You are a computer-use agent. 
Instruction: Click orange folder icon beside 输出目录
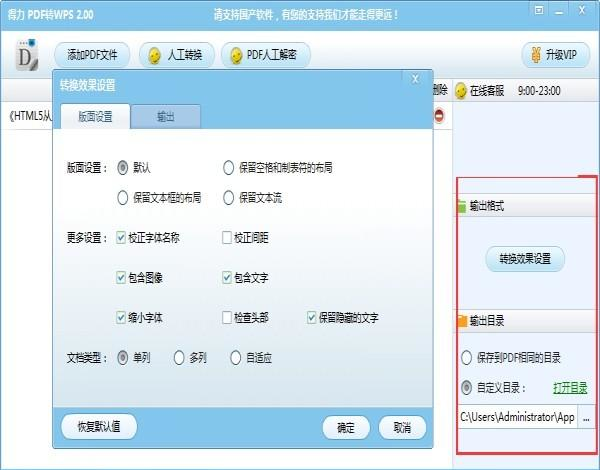click(x=462, y=321)
